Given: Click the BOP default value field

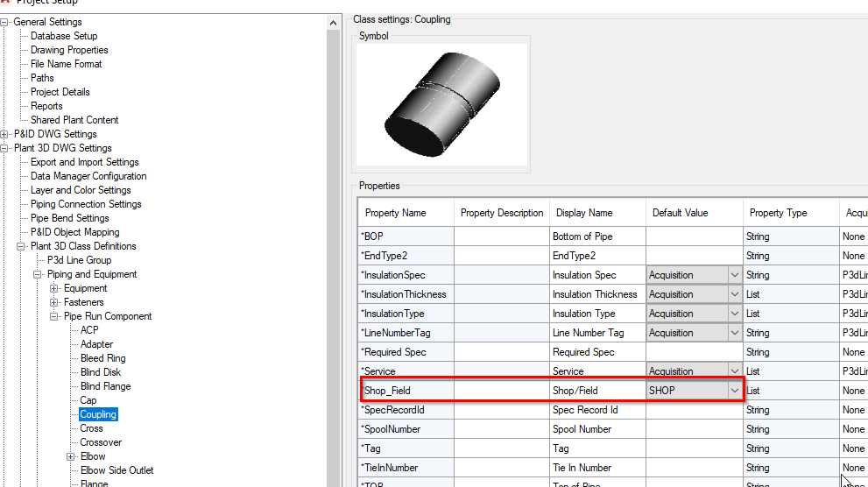Looking at the screenshot, I should (695, 236).
